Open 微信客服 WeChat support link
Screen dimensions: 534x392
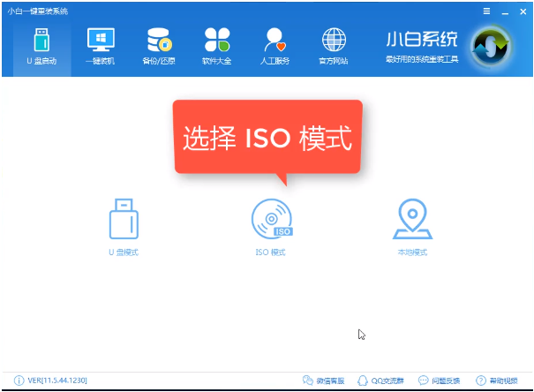[x=324, y=381]
